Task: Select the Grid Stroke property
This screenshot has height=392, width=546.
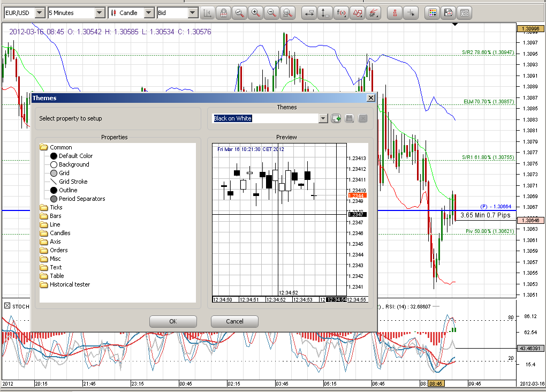Action: 69,182
